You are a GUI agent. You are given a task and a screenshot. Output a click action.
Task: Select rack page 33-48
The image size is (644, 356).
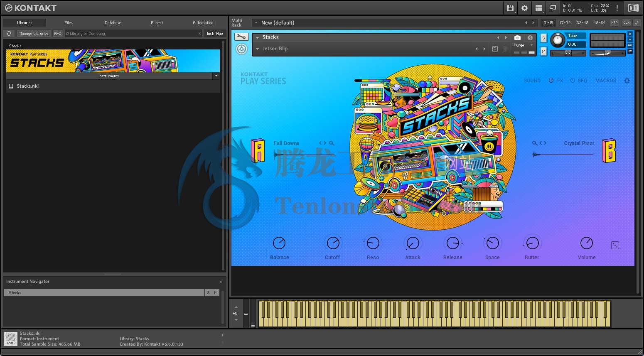coord(582,23)
